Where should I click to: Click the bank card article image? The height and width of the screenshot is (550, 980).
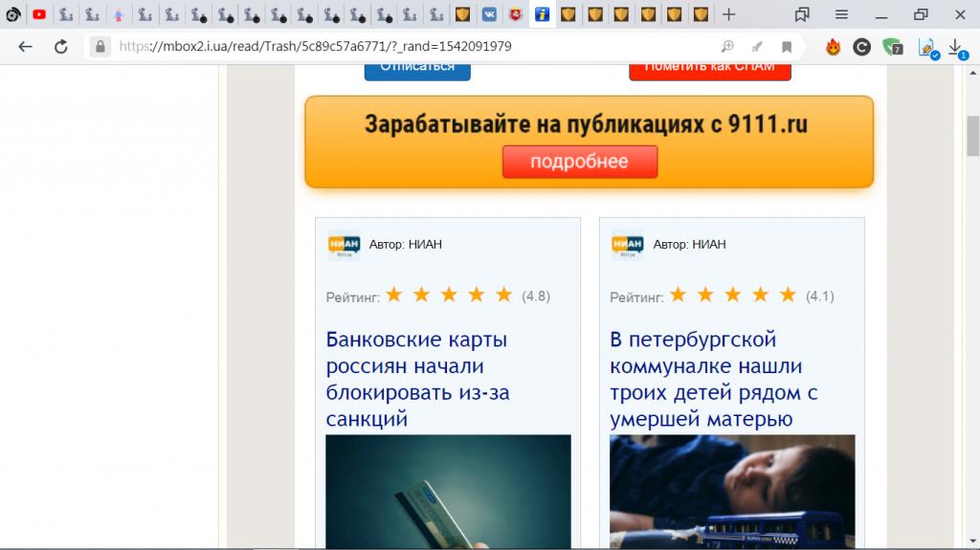[x=448, y=492]
